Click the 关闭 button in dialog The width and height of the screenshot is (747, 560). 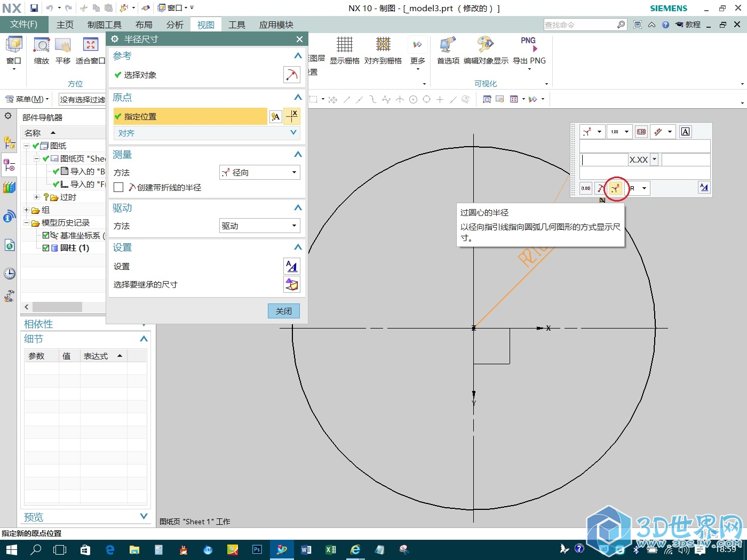click(284, 311)
